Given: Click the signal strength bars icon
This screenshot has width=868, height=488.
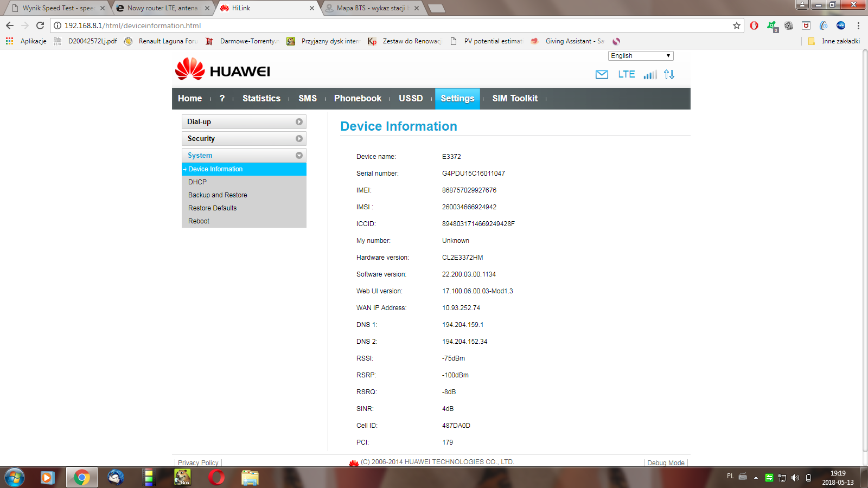Looking at the screenshot, I should (650, 74).
